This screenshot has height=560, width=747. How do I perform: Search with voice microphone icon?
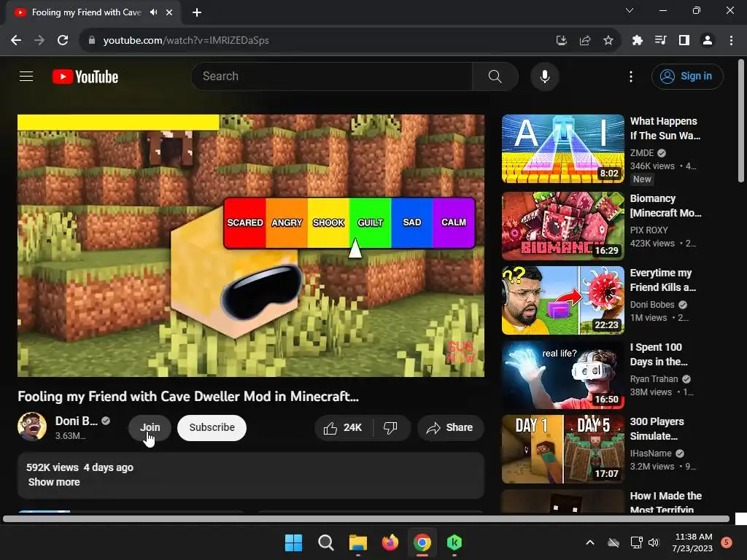[x=544, y=76]
